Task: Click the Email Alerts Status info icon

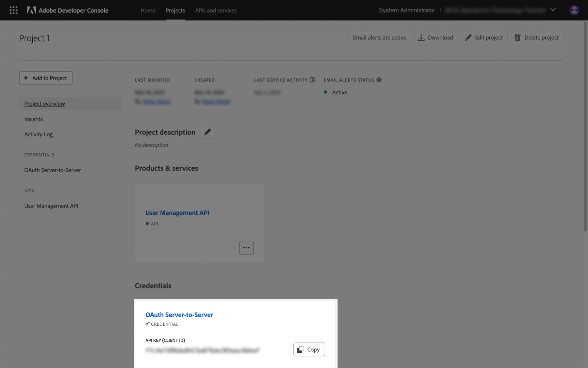Action: [x=379, y=80]
